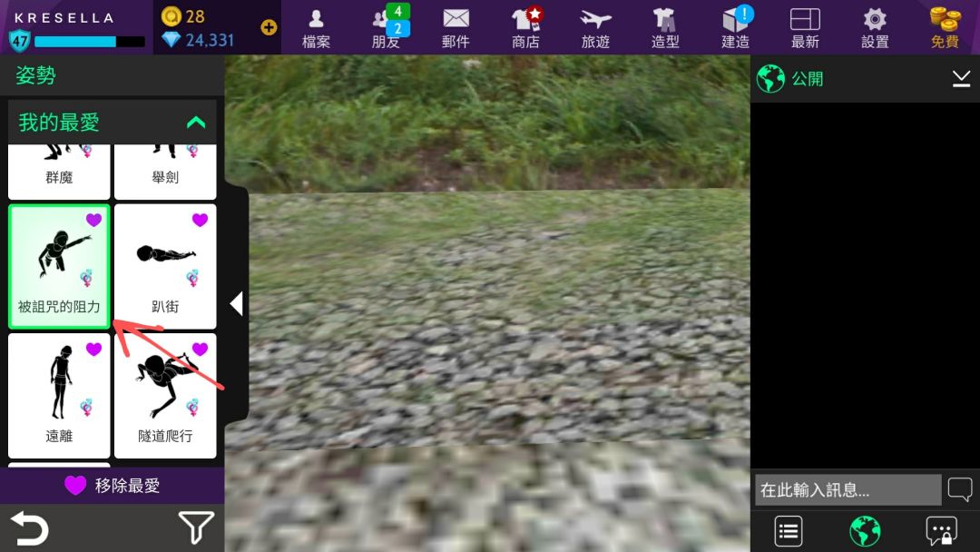Tap gender icon on 趴街 pose

(x=192, y=278)
